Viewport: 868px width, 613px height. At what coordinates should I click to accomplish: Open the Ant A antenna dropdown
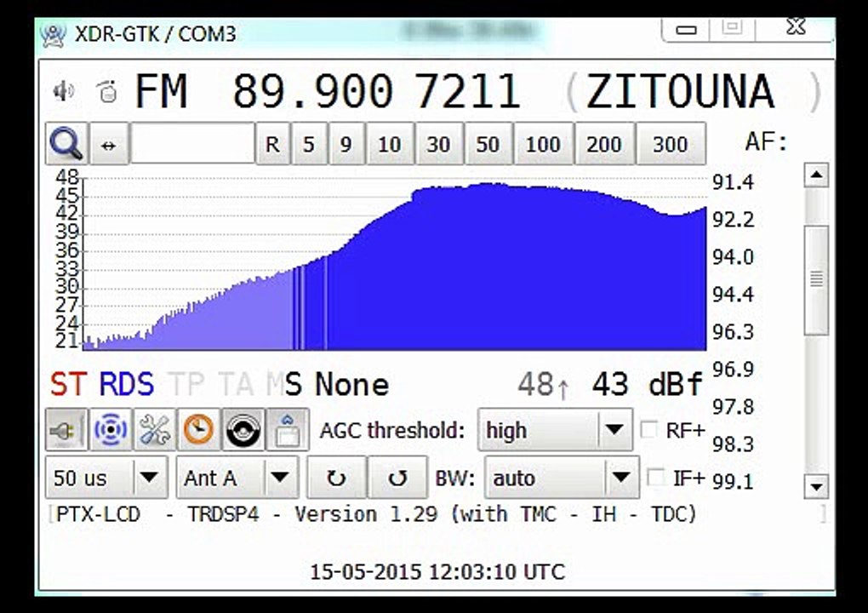(237, 478)
